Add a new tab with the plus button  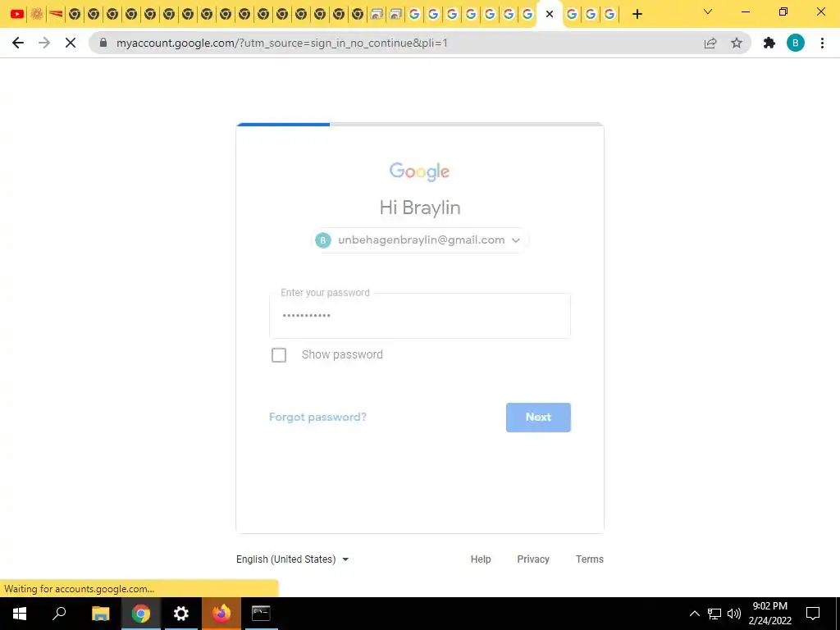pos(637,14)
